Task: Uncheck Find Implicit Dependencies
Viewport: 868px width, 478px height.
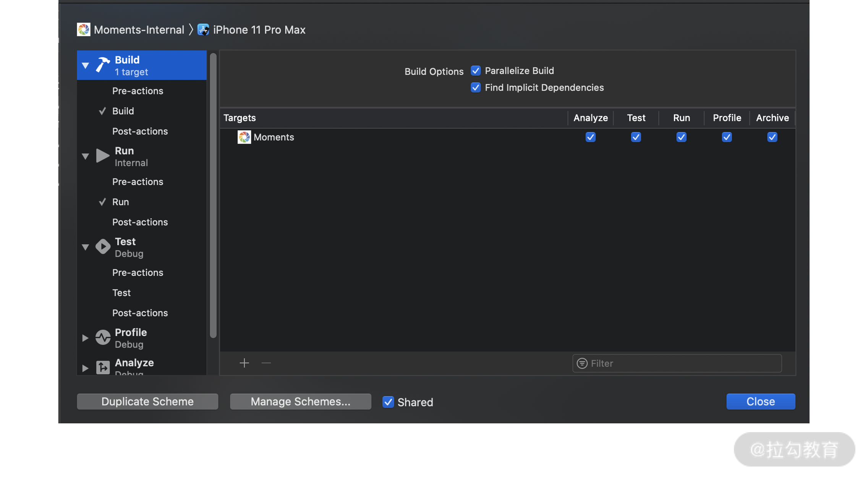Action: [475, 87]
